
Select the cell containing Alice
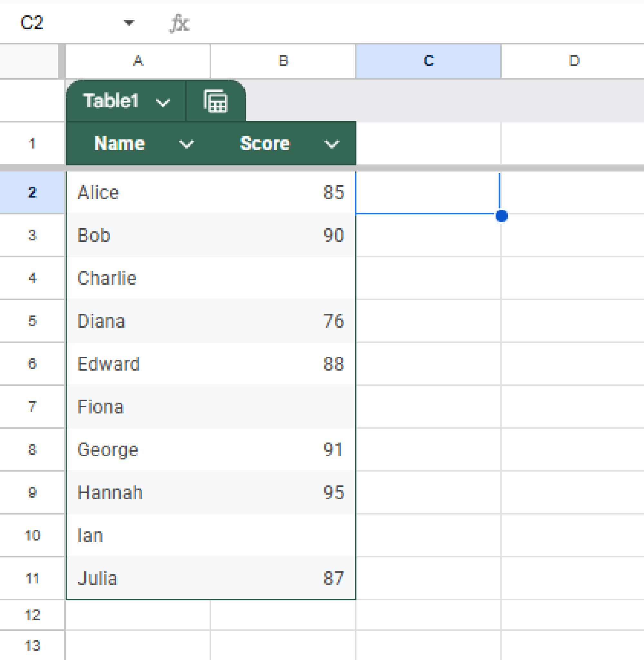(98, 193)
